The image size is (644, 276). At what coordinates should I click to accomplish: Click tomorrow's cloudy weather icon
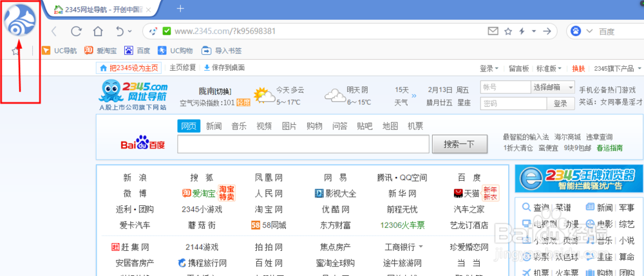click(335, 96)
